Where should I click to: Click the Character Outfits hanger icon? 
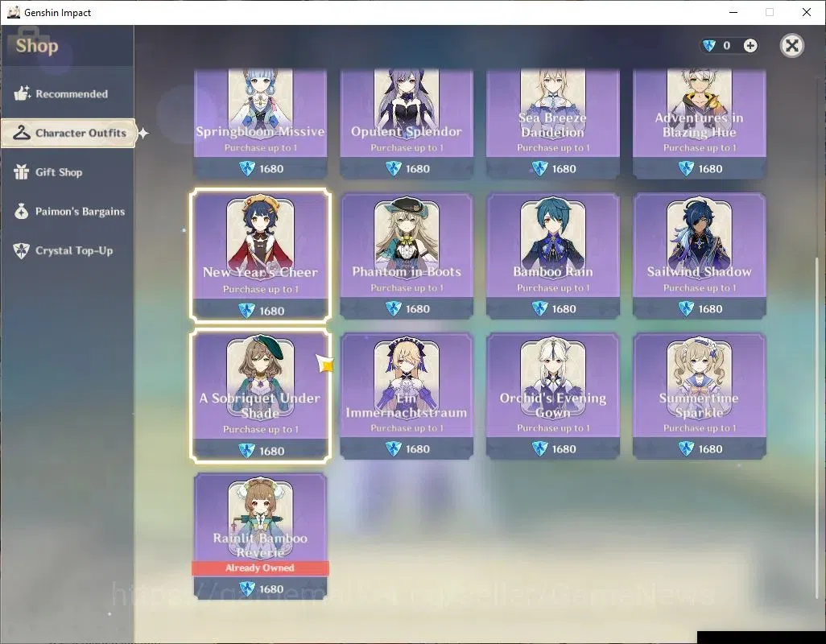22,133
